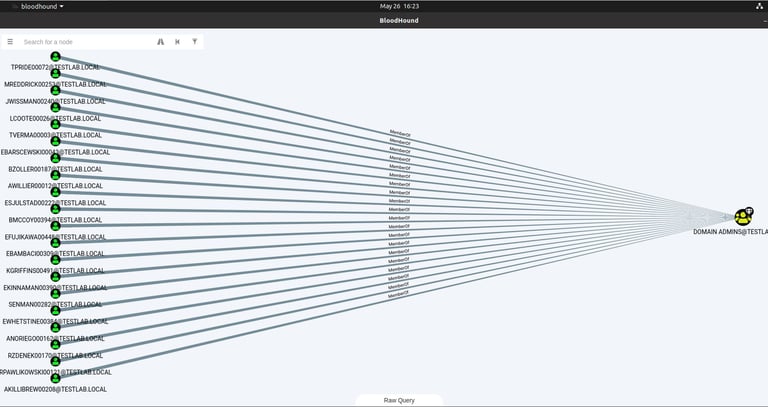768x407 pixels.
Task: Click the back to previous graph icon
Action: coord(177,42)
